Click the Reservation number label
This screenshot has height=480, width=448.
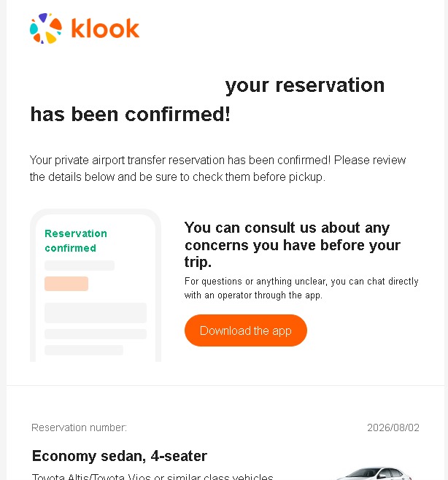pyautogui.click(x=79, y=427)
